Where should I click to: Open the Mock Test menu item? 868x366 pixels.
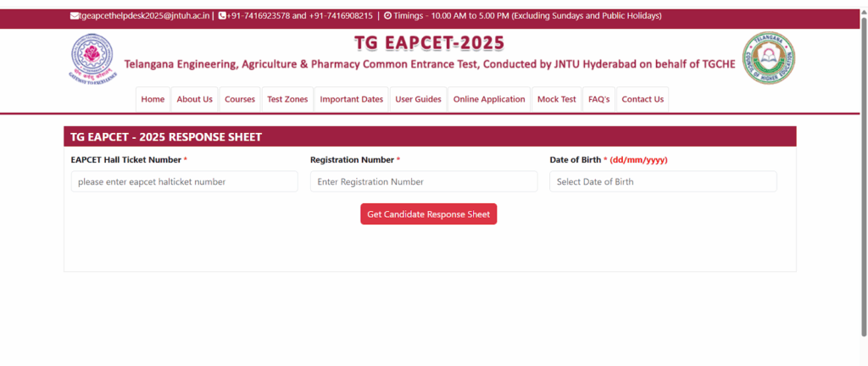pyautogui.click(x=556, y=99)
